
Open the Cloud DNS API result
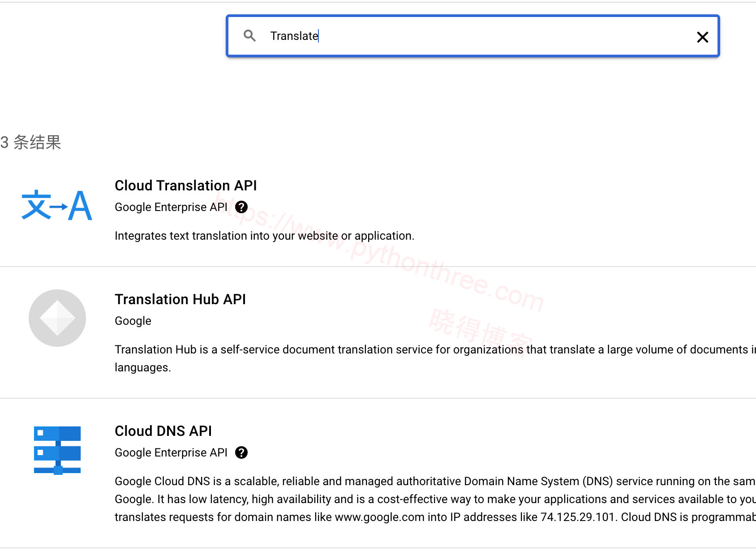tap(163, 430)
